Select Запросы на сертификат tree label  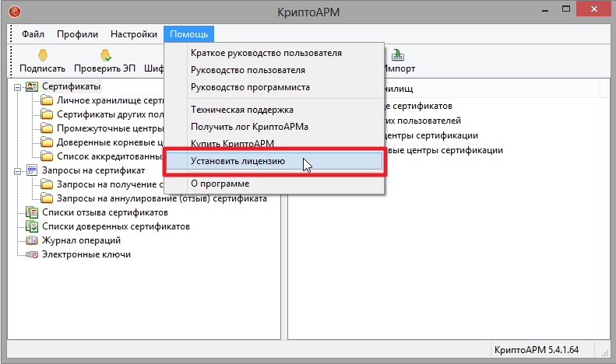[x=93, y=170]
